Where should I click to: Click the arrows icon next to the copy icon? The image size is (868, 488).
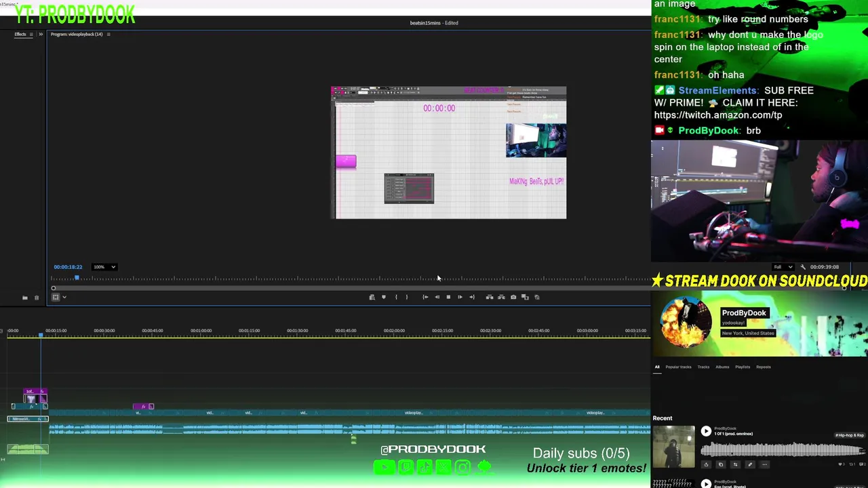click(735, 464)
